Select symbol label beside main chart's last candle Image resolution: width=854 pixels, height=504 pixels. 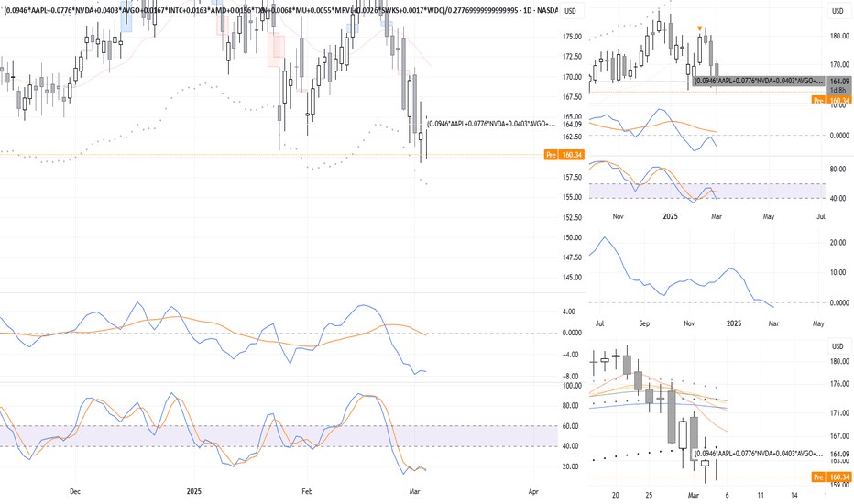(x=492, y=124)
